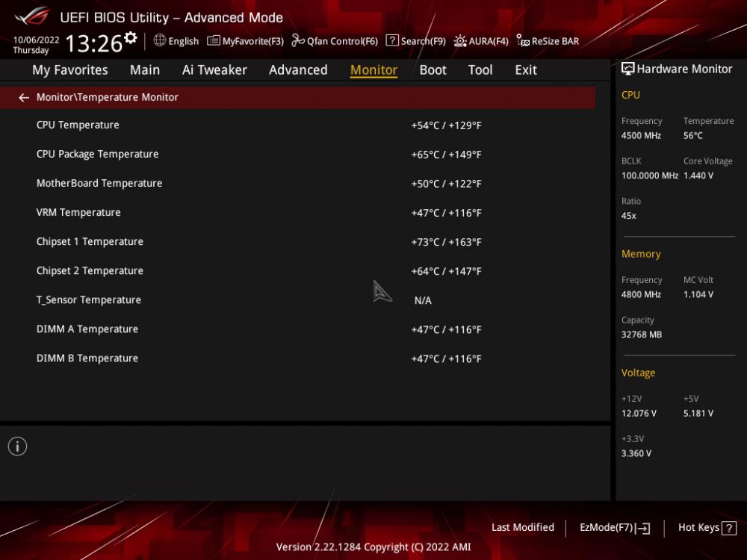Click the back arrow in Temperature Monitor header

click(x=24, y=98)
